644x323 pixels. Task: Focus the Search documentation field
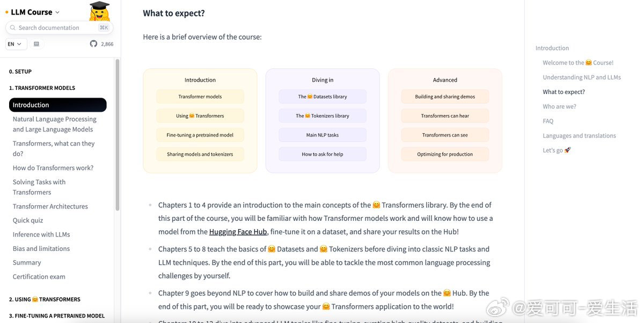click(59, 27)
